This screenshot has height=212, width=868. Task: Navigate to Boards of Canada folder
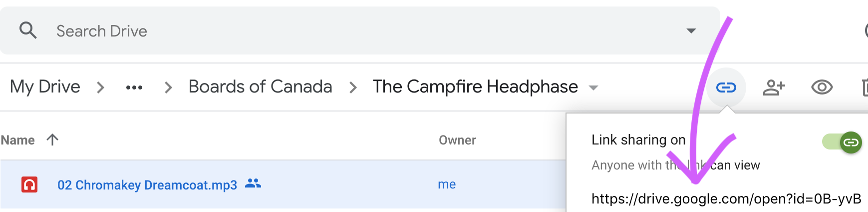[260, 87]
